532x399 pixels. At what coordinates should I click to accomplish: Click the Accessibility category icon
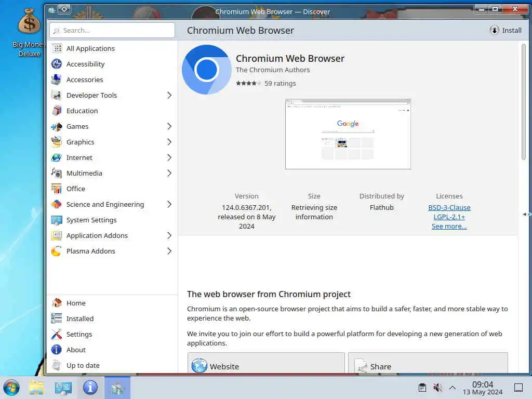point(57,64)
